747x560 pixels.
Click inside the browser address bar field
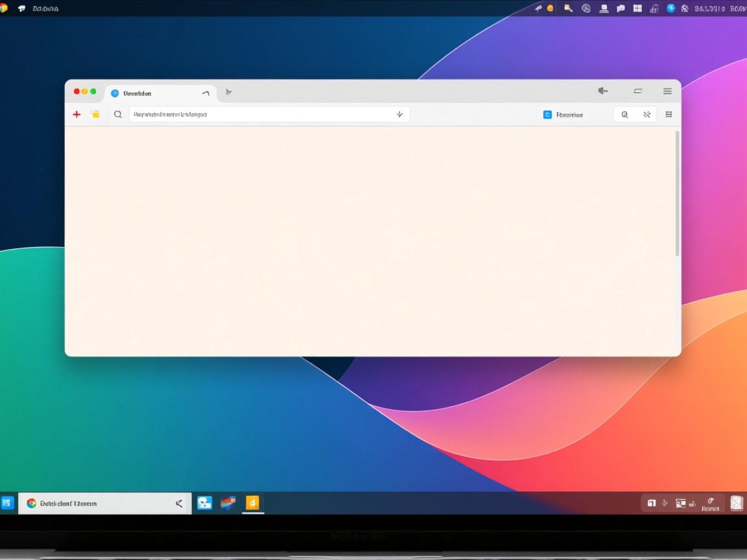259,114
